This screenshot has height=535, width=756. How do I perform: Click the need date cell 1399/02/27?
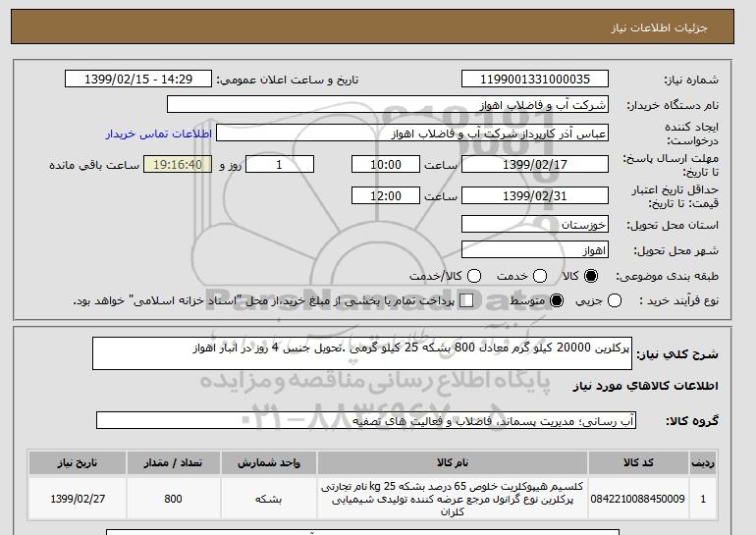78,499
